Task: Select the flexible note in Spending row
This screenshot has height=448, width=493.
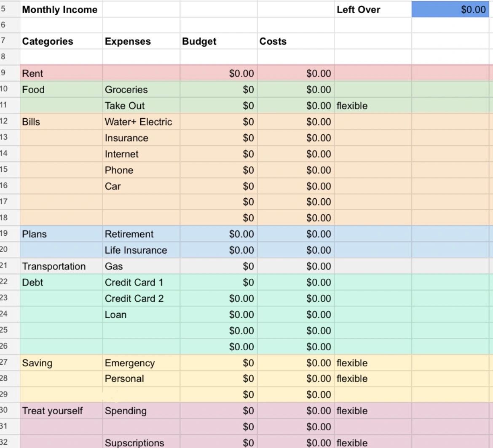Action: click(x=373, y=411)
